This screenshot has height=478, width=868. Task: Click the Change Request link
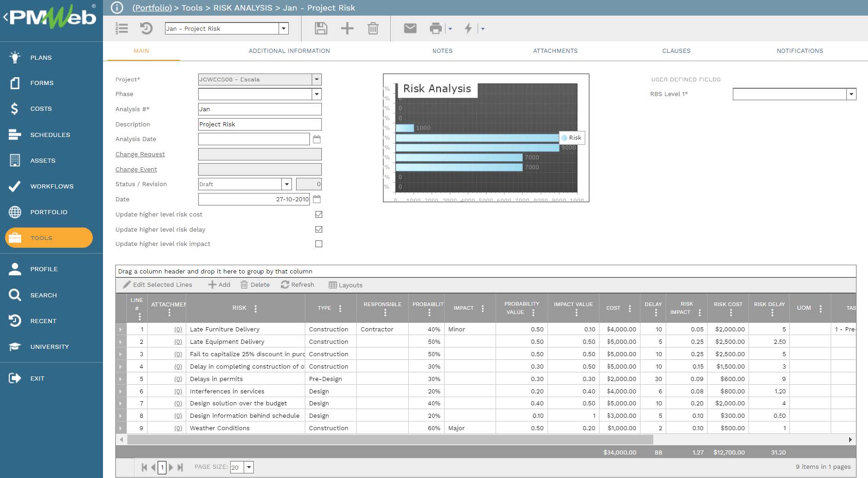[140, 154]
